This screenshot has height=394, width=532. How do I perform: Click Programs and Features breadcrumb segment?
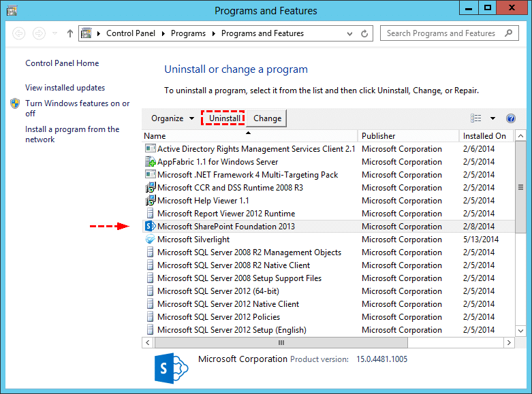[263, 33]
